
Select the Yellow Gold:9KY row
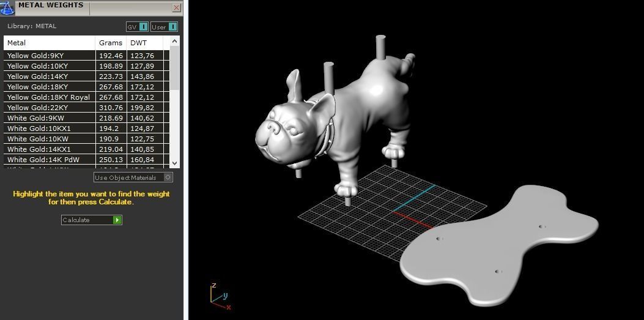[x=86, y=56]
